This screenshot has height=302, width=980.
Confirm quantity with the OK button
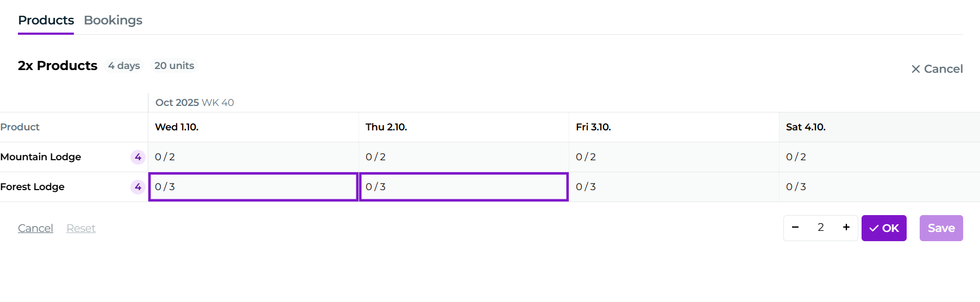884,228
